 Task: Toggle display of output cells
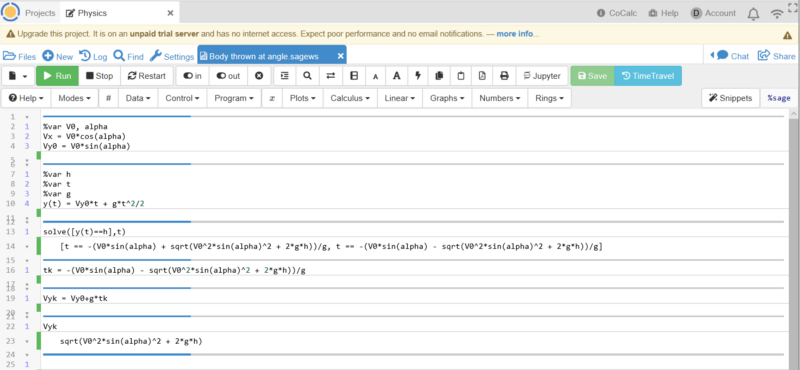228,76
